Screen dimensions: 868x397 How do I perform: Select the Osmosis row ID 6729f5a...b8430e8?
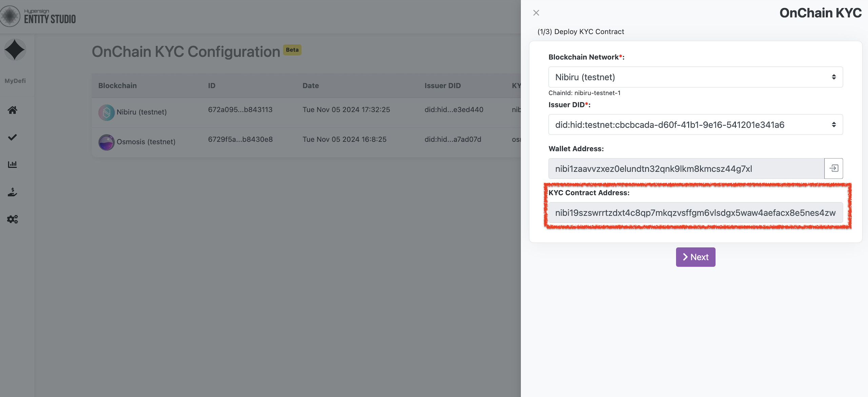click(240, 140)
